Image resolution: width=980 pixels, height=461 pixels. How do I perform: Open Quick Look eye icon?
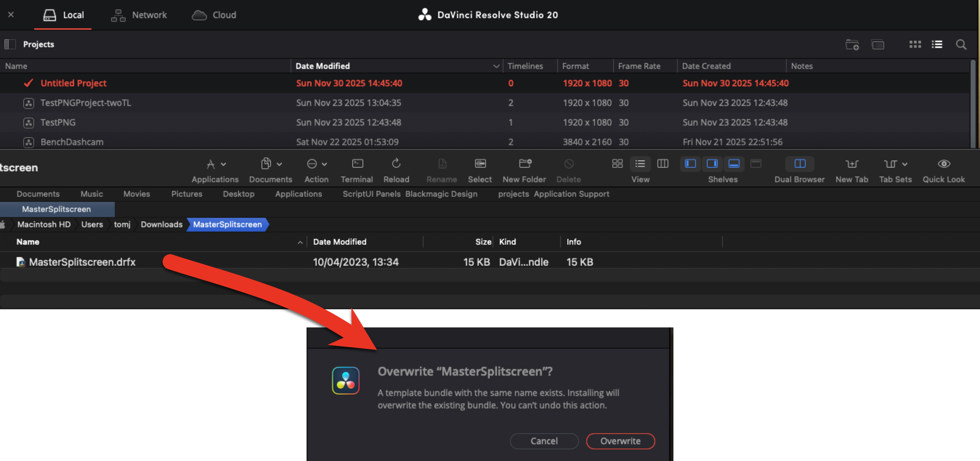point(943,164)
